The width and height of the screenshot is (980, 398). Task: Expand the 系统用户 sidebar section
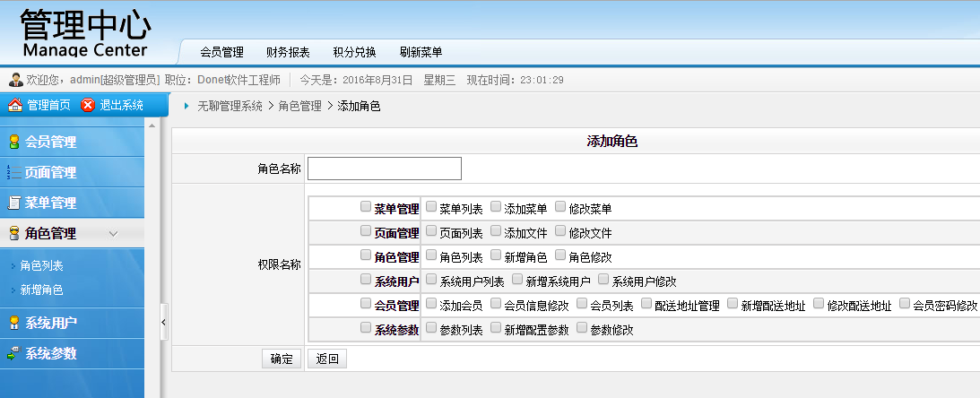tap(72, 323)
